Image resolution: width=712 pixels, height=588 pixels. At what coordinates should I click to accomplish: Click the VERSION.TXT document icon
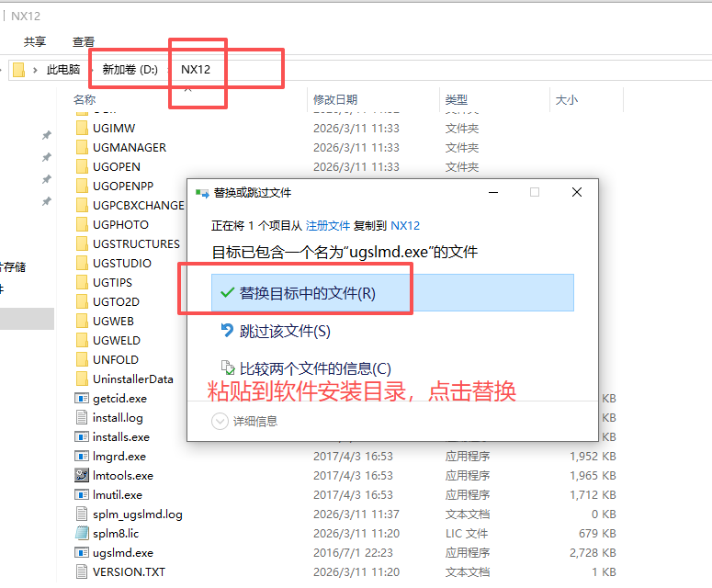[x=82, y=571]
